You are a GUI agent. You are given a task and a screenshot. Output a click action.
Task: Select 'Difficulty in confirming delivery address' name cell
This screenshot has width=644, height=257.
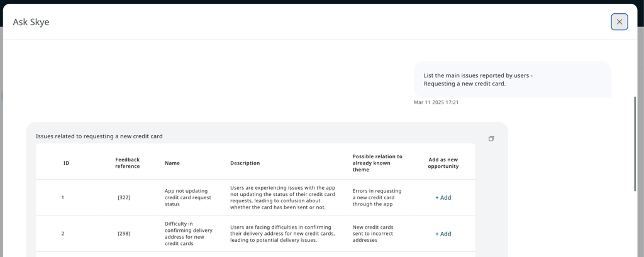189,234
